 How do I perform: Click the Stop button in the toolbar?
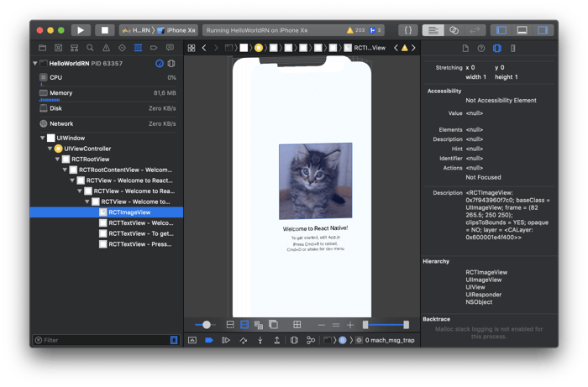(104, 30)
